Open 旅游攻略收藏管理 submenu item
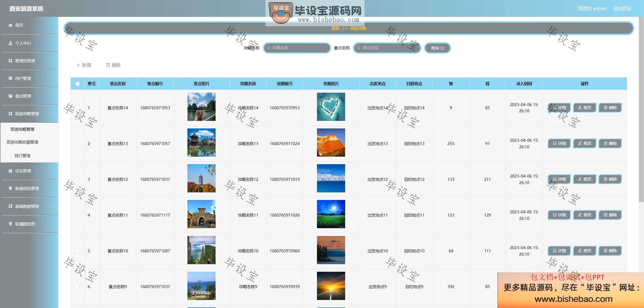Image resolution: width=644 pixels, height=308 pixels. [x=22, y=142]
